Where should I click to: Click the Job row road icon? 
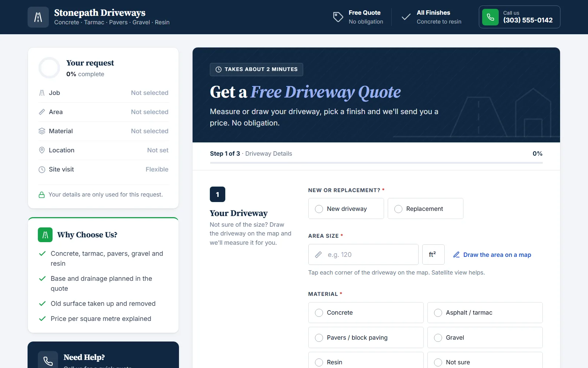pos(42,93)
